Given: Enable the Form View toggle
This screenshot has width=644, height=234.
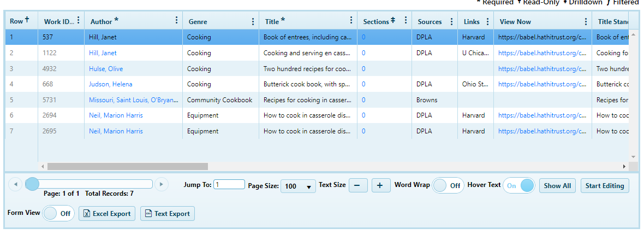Looking at the screenshot, I should 57,214.
